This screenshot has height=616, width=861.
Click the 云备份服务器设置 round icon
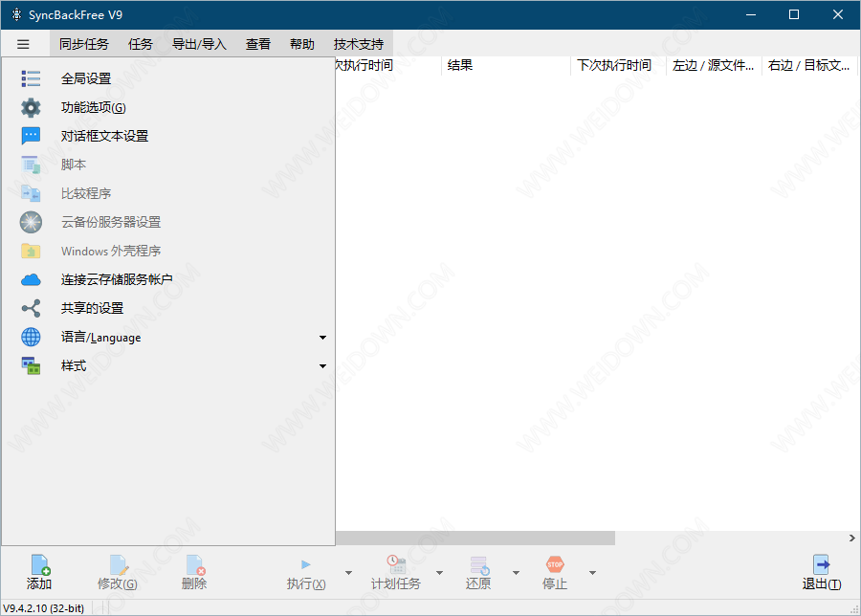[x=31, y=222]
